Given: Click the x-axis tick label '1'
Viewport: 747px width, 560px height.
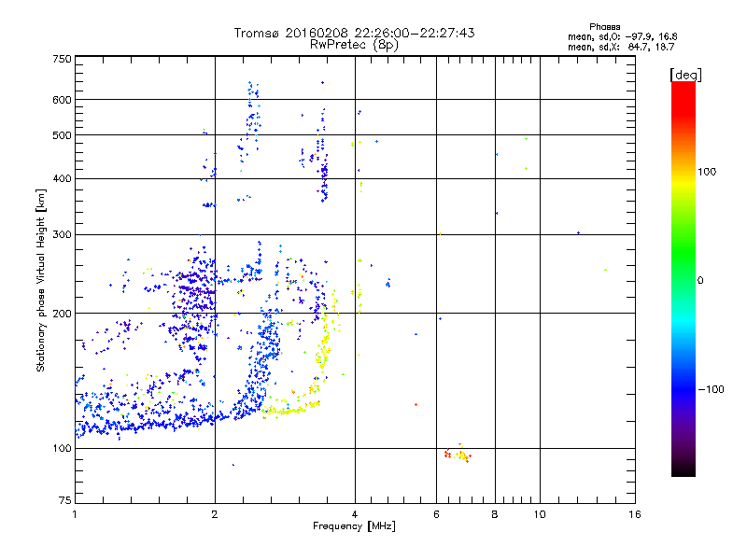Looking at the screenshot, I should coord(75,514).
